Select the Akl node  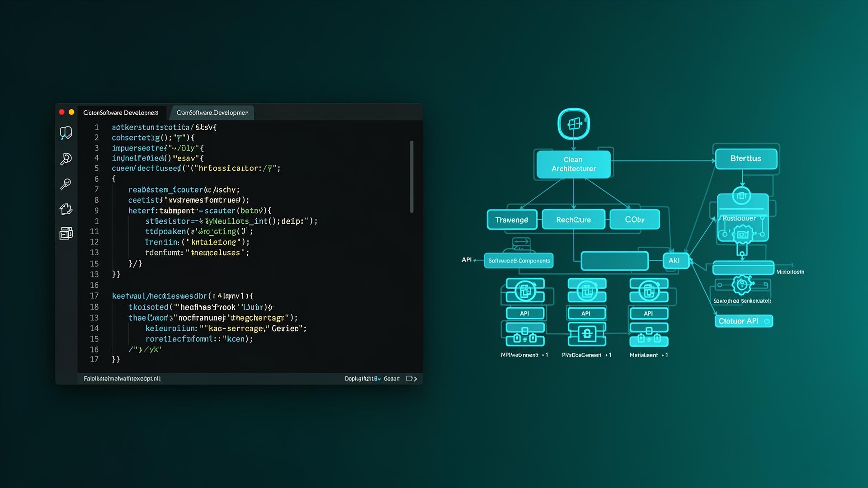pos(676,261)
